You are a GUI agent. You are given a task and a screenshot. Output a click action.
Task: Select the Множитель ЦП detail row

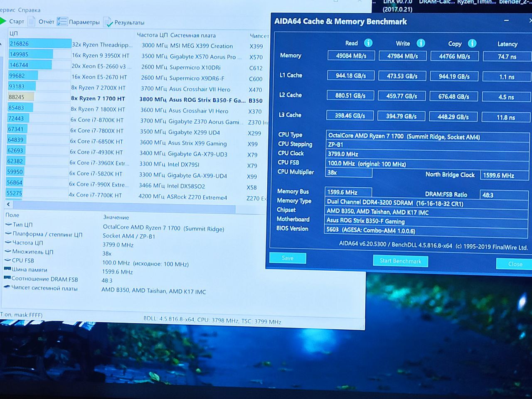click(x=133, y=252)
